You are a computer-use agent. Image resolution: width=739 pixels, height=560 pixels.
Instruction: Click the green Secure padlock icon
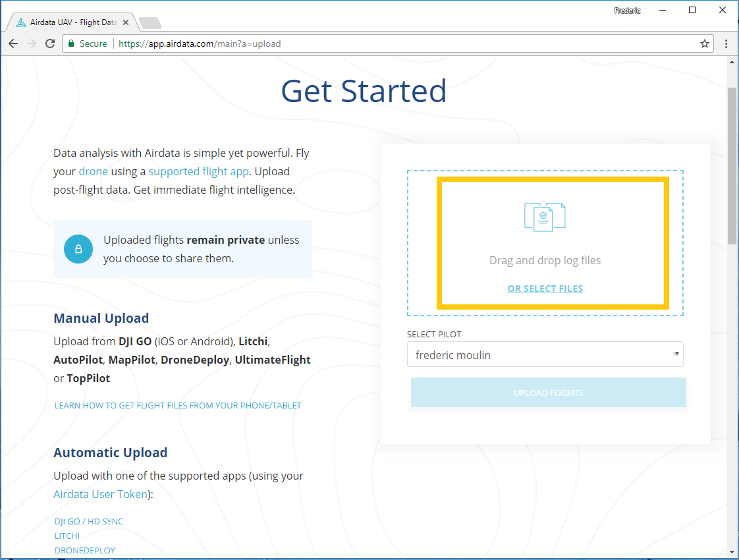coord(71,44)
